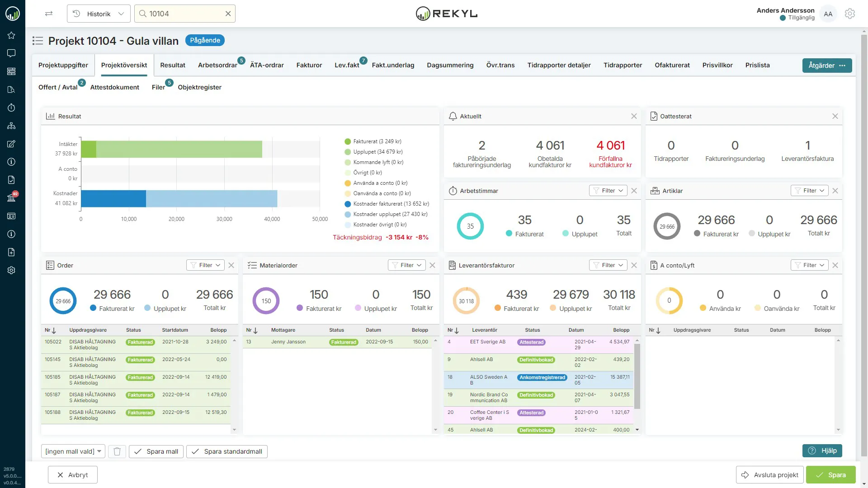The width and height of the screenshot is (868, 488).
Task: Close the Oattesterat widget
Action: 835,116
